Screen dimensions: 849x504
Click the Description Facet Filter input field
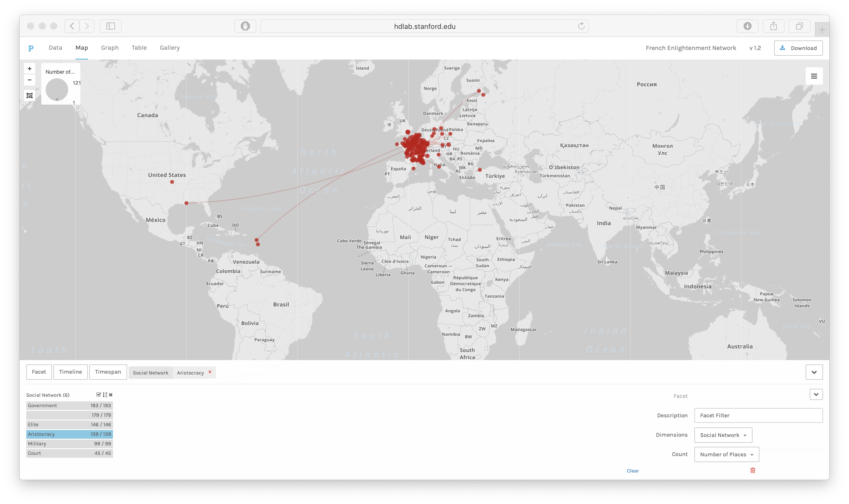758,415
